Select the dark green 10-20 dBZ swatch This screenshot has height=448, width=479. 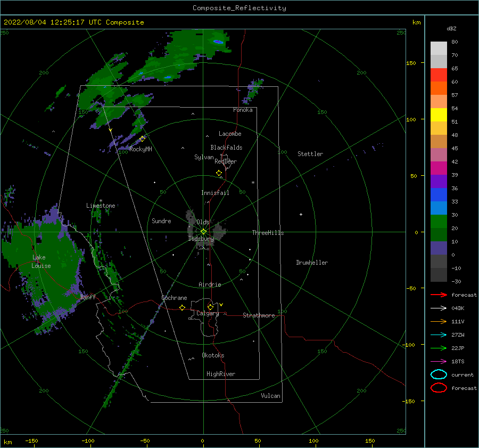coord(439,235)
